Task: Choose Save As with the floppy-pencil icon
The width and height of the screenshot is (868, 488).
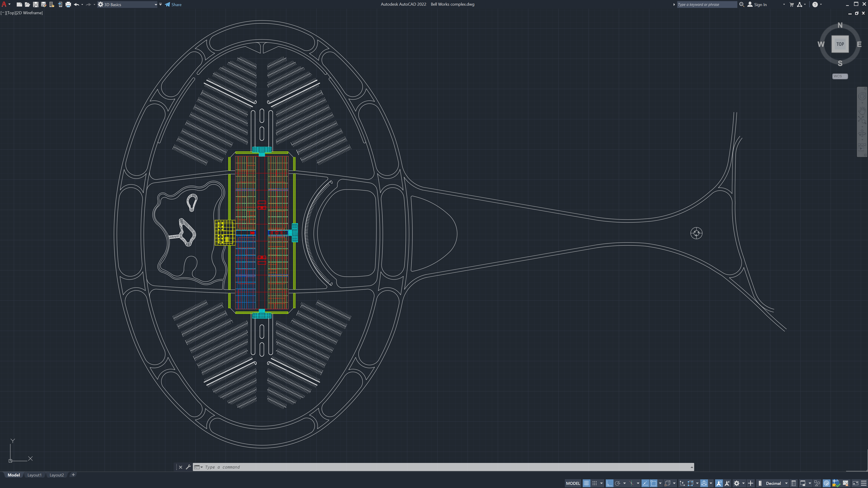Action: point(43,4)
